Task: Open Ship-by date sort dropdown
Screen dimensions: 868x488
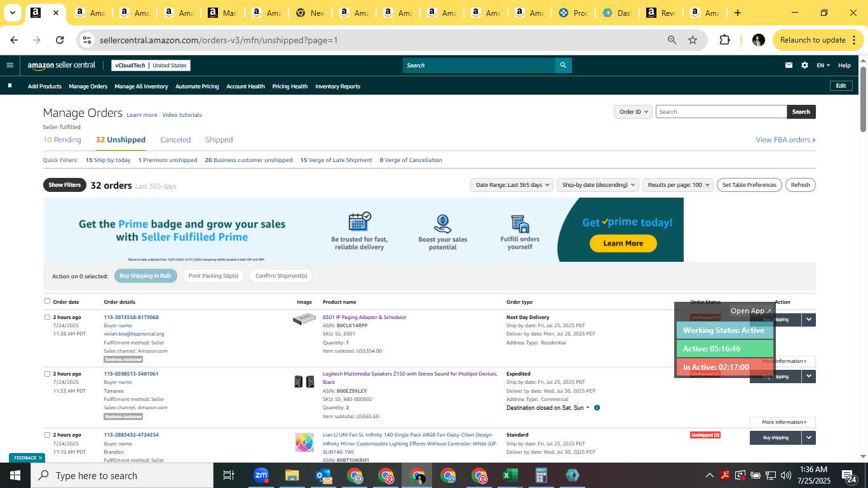Action: tap(597, 185)
